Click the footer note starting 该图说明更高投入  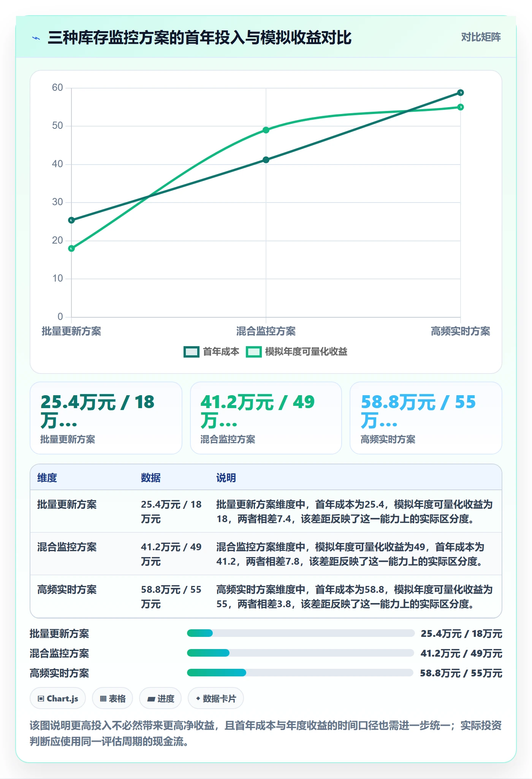[266, 733]
